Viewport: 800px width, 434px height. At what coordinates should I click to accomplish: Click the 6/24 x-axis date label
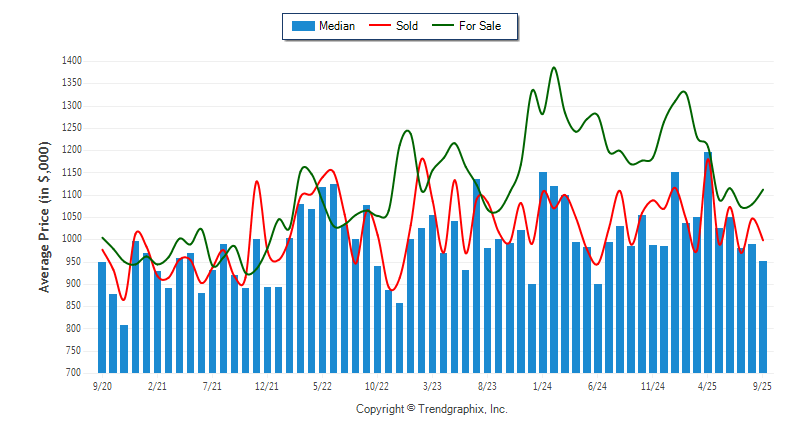tap(598, 385)
